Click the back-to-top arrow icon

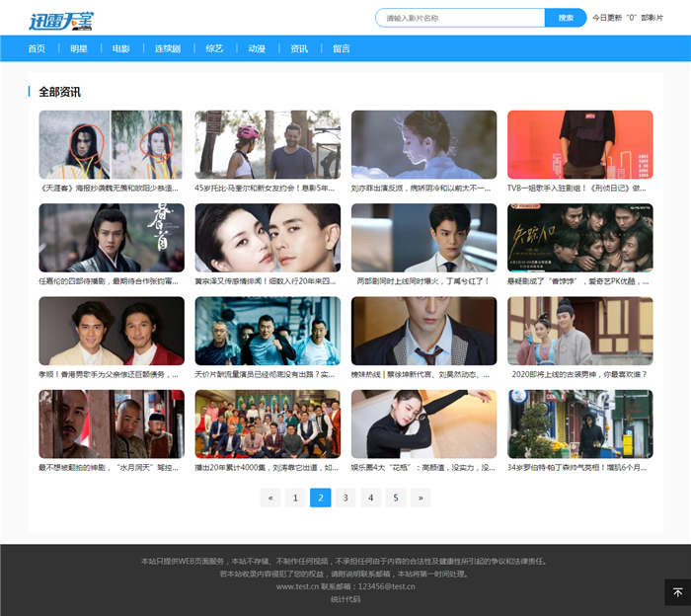[677, 592]
